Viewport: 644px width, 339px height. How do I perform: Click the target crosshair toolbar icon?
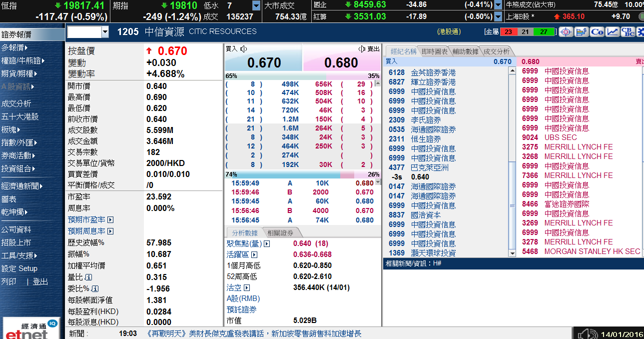click(x=566, y=32)
